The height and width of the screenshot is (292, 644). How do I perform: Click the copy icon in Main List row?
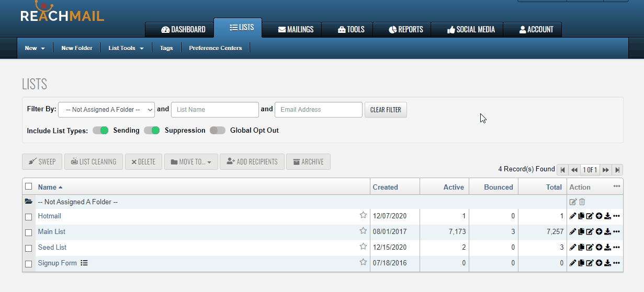581,232
